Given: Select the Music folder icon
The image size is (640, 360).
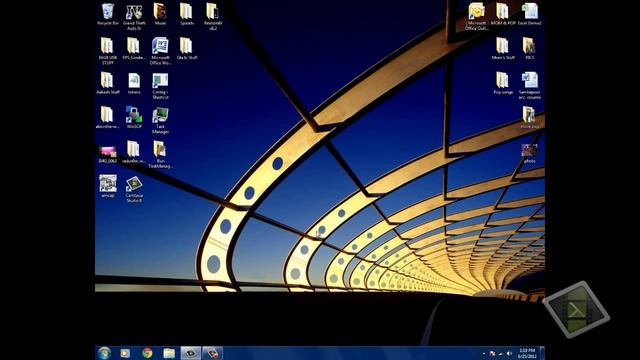Looking at the screenshot, I should click(x=160, y=15).
